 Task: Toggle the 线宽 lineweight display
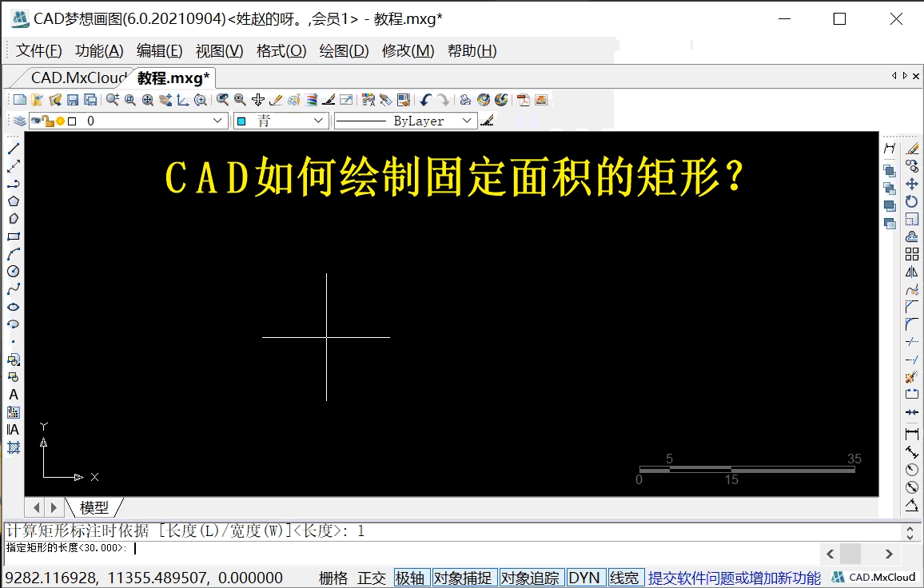tap(625, 578)
